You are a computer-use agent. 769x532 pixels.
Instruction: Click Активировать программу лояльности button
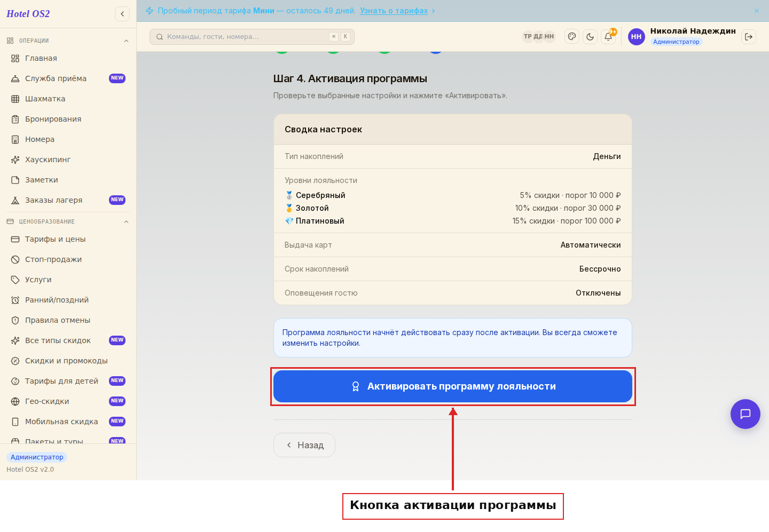coord(453,386)
